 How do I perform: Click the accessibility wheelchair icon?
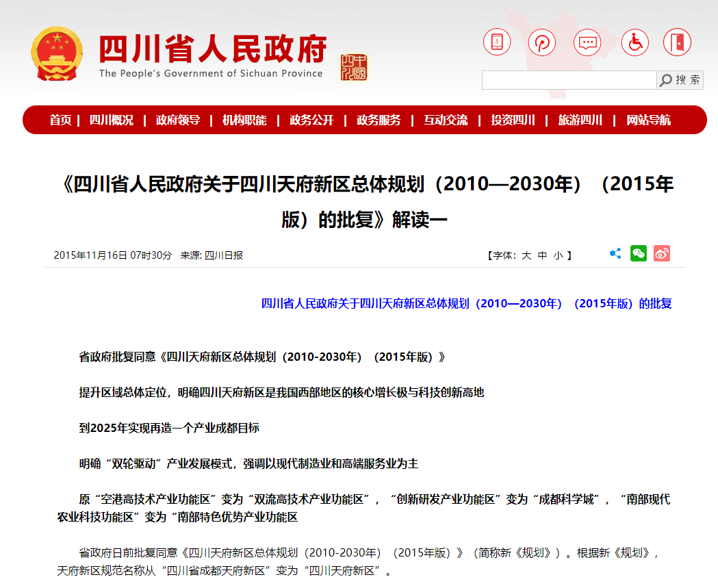(634, 42)
